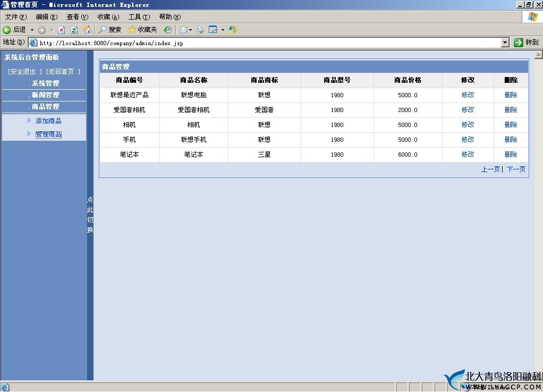Click the green Go (转到) arrow button
The image size is (543, 392).
point(526,42)
